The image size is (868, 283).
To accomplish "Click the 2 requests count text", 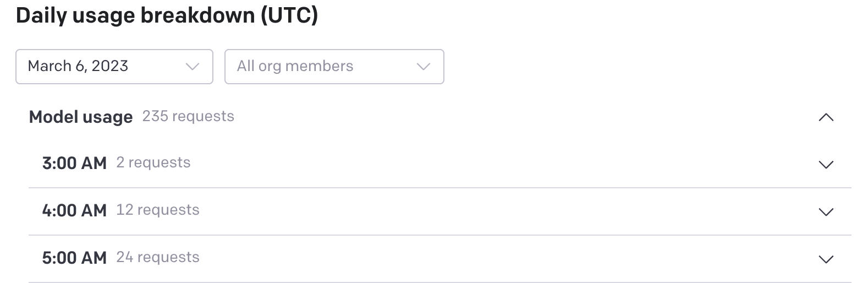I will click(x=153, y=162).
